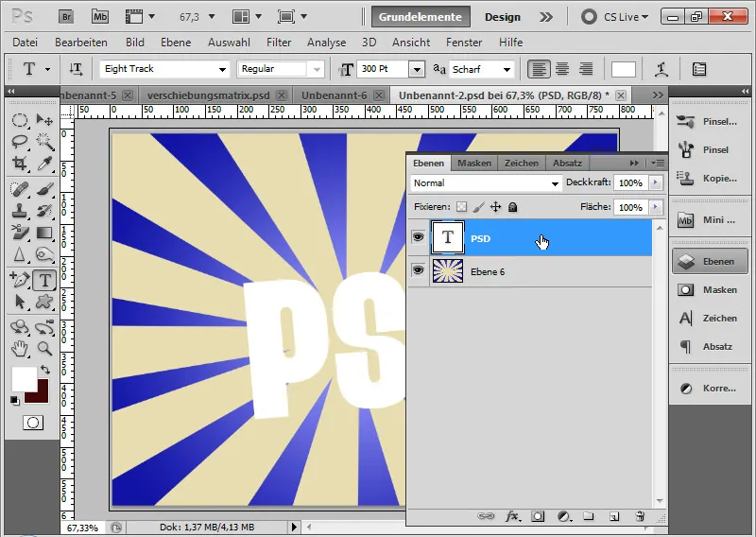
Task: Click the text color swatch
Action: [x=624, y=69]
